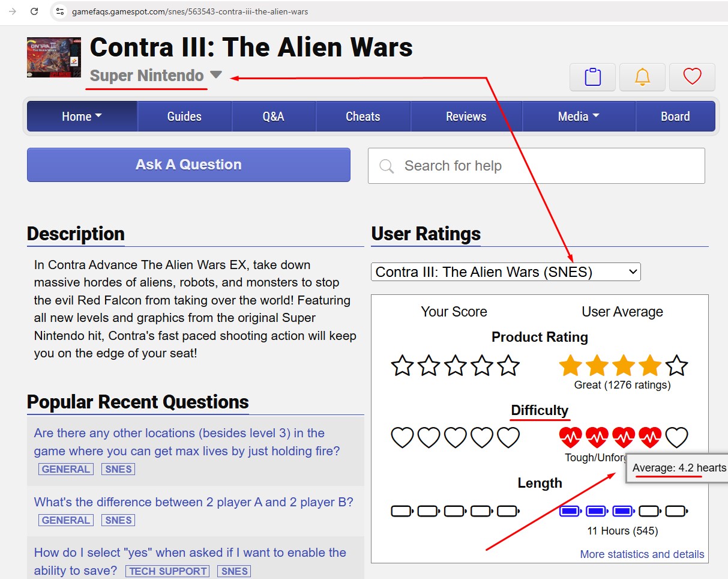The width and height of the screenshot is (728, 579).
Task: Rate product two stars under Your Score
Action: (429, 365)
